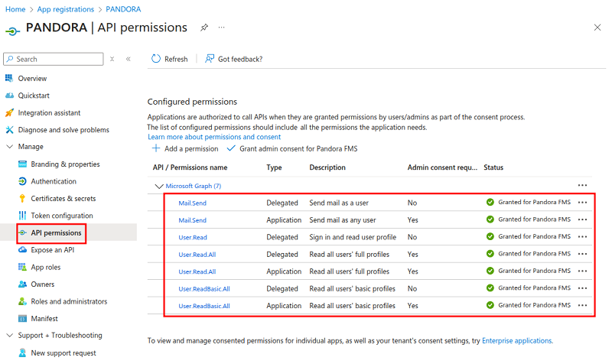Click the Expose an API cloud icon
Image resolution: width=612 pixels, height=364 pixels.
pos(23,250)
